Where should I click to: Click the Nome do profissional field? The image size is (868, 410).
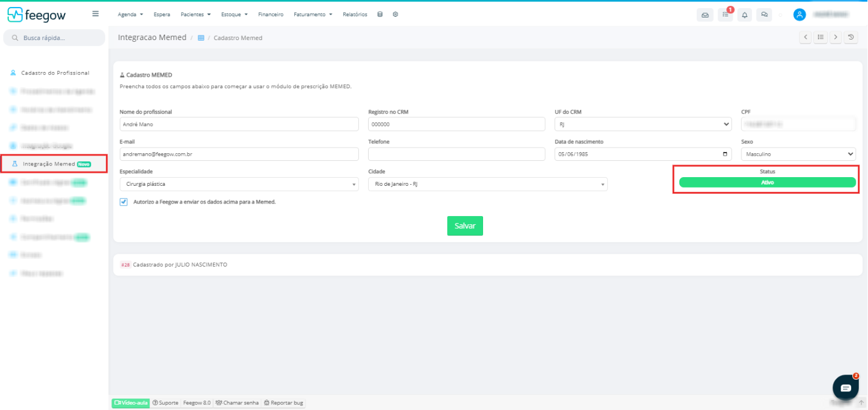[239, 124]
